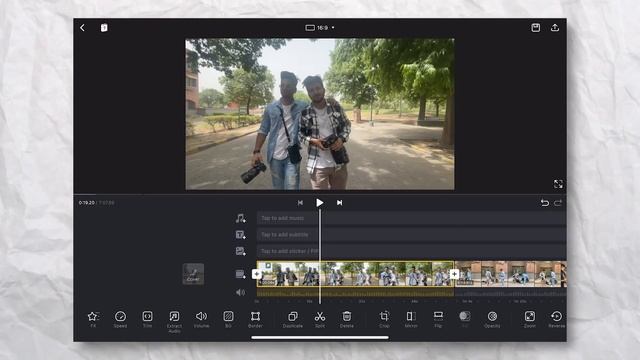Image resolution: width=640 pixels, height=360 pixels.
Task: Tap the 'Tap to add subtitle' track
Action: point(411,235)
